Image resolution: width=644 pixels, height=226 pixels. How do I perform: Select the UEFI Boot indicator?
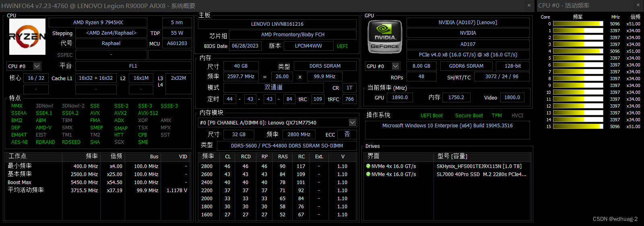pos(431,116)
